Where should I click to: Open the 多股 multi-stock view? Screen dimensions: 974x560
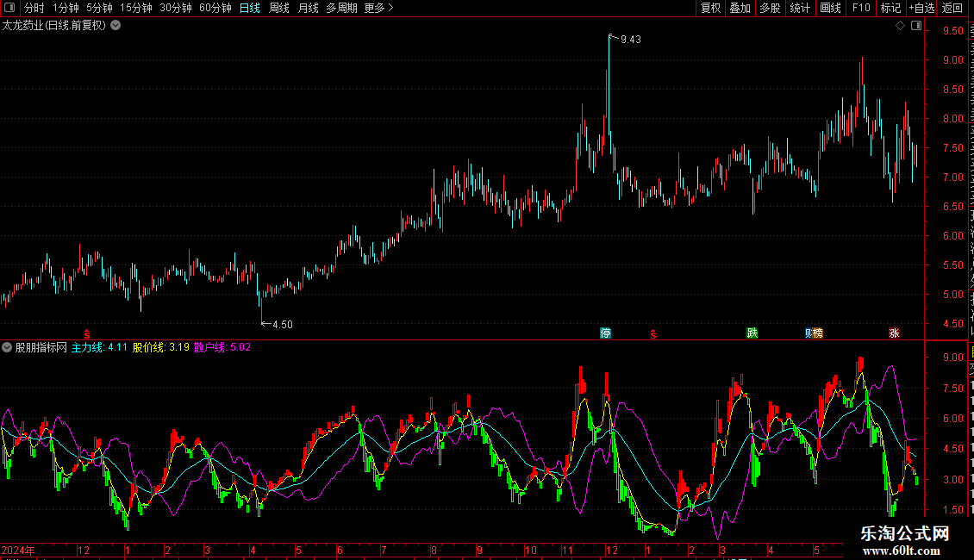pos(770,8)
